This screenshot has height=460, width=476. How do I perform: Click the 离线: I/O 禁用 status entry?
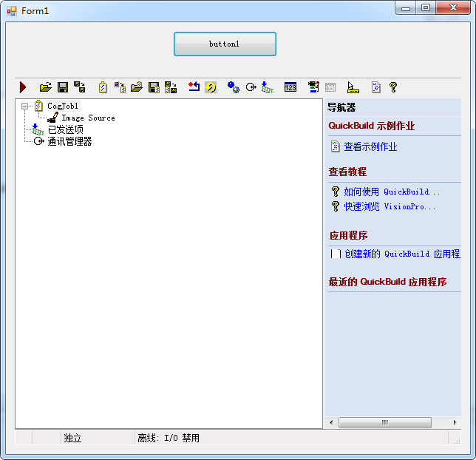pyautogui.click(x=169, y=438)
